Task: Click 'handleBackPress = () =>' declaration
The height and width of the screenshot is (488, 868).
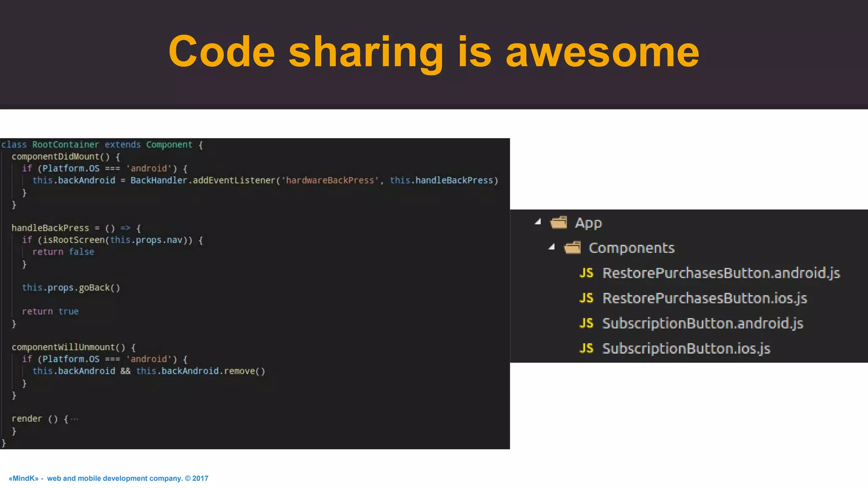Action: click(x=71, y=228)
